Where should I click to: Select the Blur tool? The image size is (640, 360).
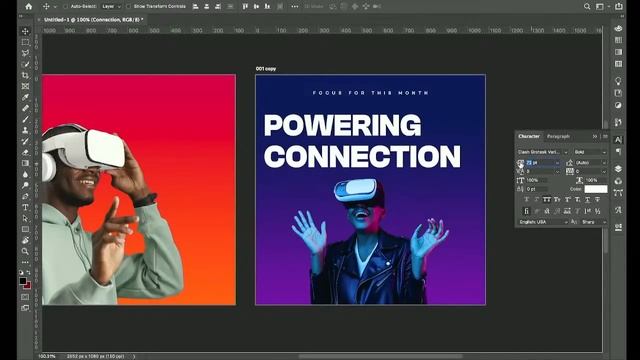[25, 174]
